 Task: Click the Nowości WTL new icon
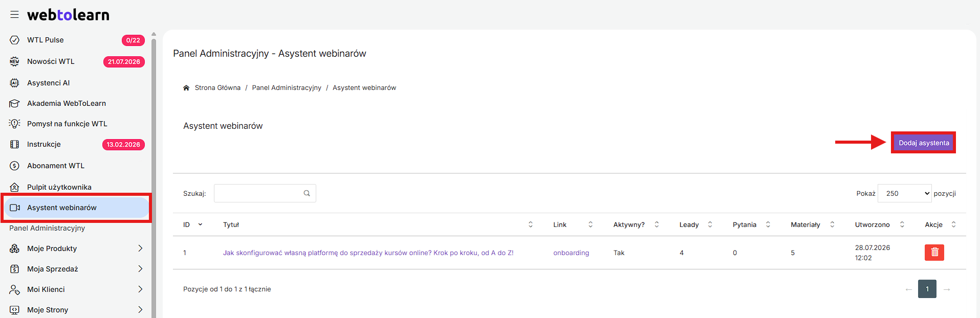click(x=14, y=61)
